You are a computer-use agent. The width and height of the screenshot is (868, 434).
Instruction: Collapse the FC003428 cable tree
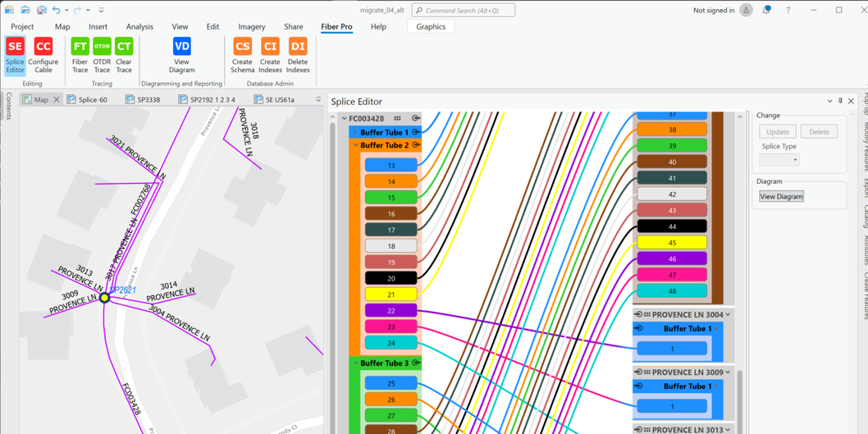(x=344, y=118)
